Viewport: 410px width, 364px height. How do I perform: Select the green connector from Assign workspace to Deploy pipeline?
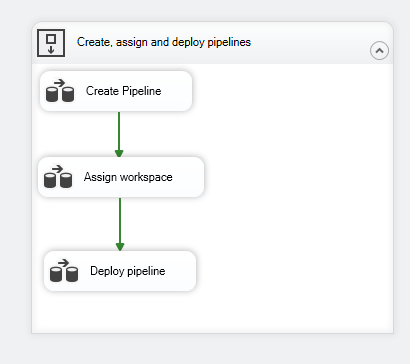[120, 224]
